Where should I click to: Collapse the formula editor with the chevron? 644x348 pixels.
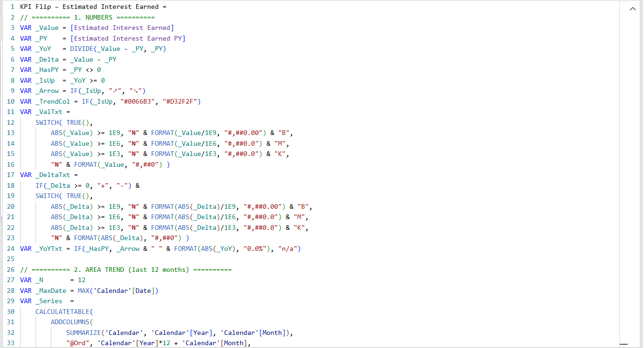coord(633,9)
